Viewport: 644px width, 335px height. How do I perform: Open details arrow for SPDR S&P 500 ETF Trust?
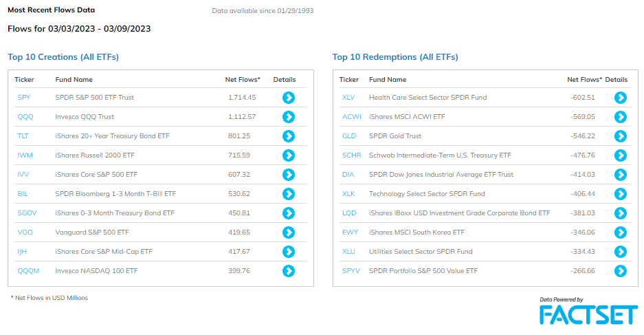point(288,98)
